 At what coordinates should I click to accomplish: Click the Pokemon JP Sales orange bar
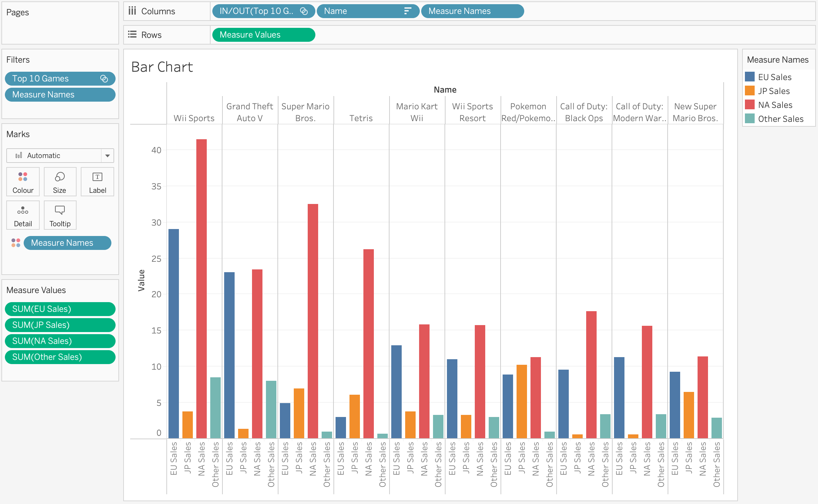(x=522, y=401)
